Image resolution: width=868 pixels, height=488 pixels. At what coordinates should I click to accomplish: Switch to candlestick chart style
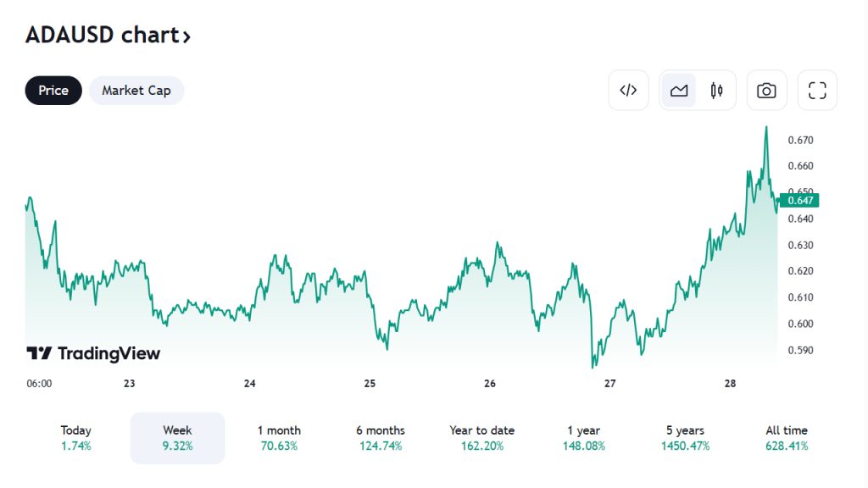point(716,91)
